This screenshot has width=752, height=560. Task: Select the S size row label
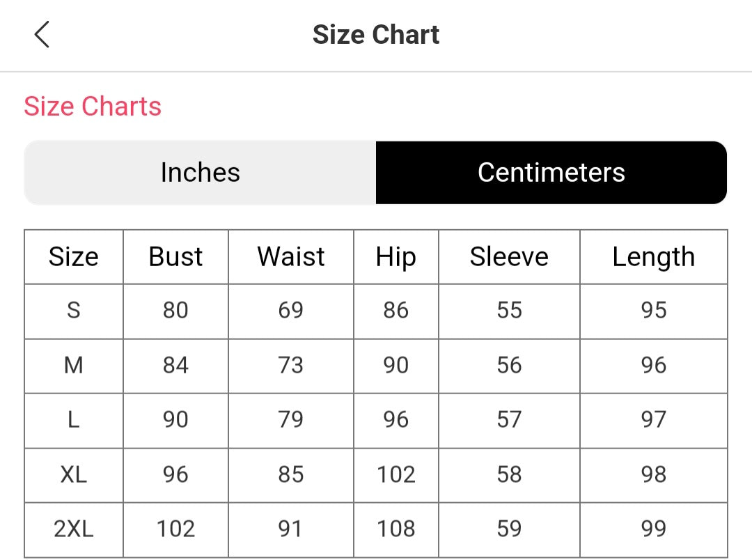(73, 310)
